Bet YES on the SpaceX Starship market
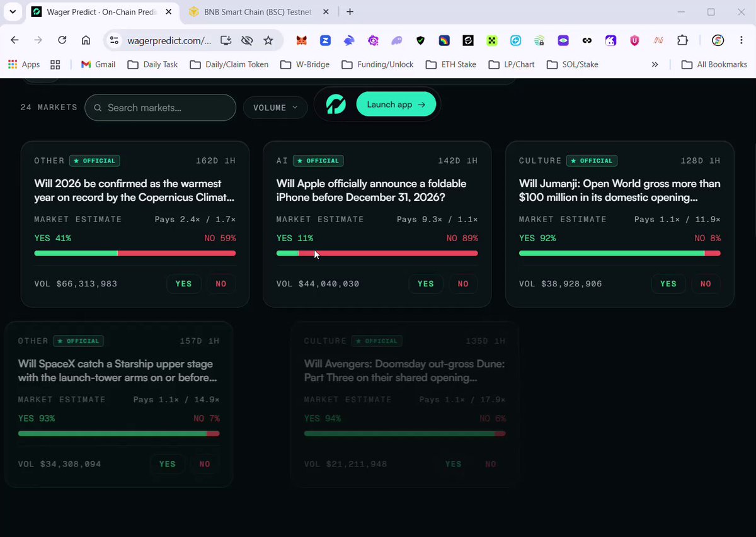Screen dimensions: 756x537 (168, 464)
